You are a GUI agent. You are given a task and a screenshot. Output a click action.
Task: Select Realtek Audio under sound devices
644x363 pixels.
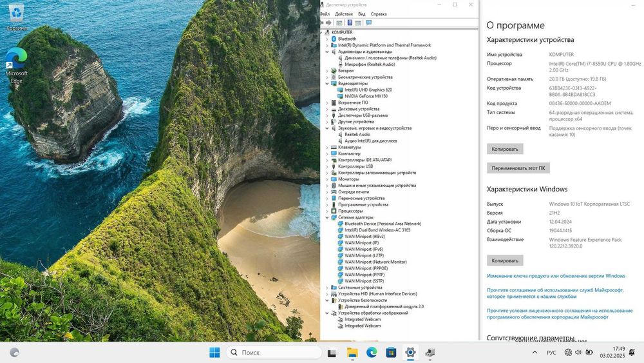coord(357,134)
